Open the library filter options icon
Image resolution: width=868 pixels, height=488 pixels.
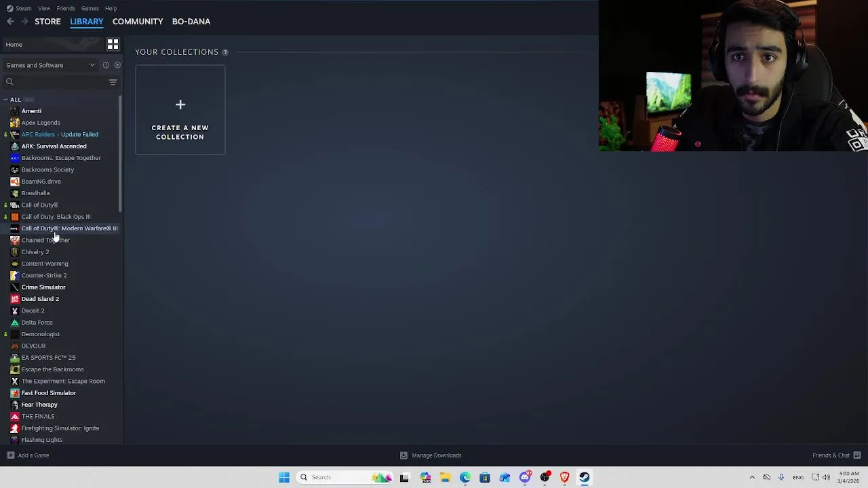(x=113, y=82)
